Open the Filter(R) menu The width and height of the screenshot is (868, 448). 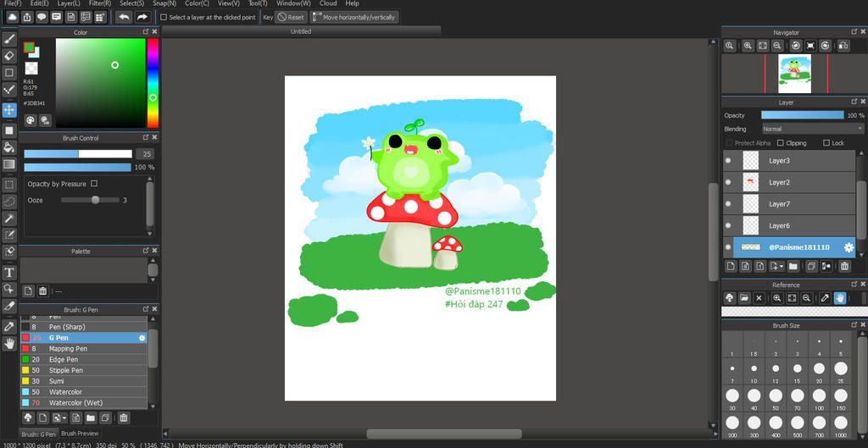100,3
